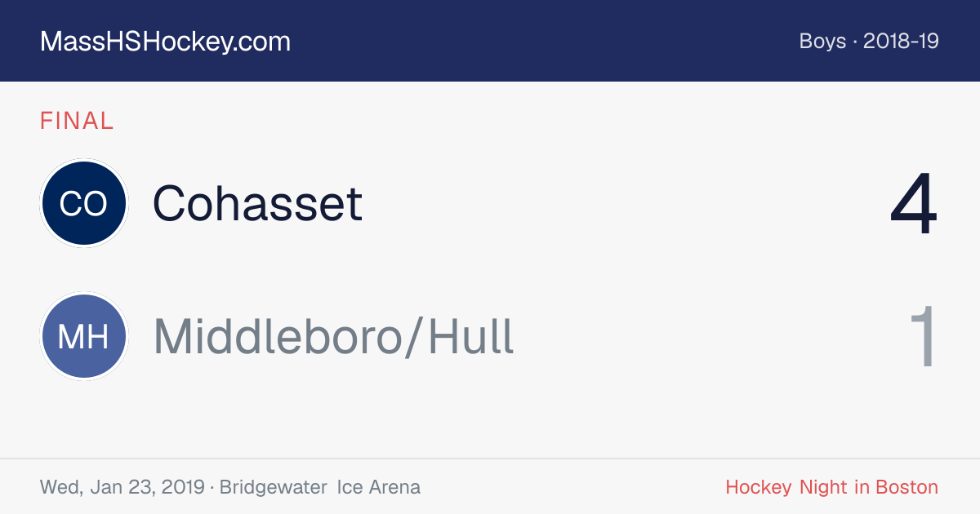Click the red FINAL status label

pos(77,121)
